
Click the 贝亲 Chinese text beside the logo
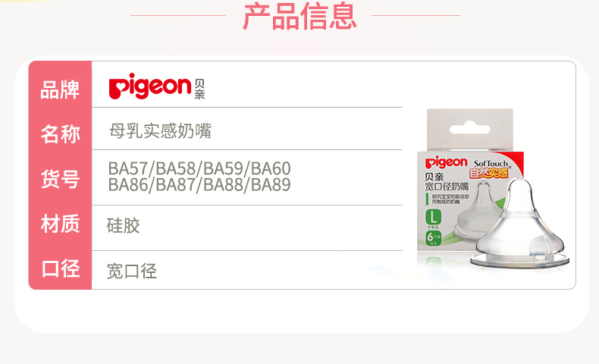(199, 89)
